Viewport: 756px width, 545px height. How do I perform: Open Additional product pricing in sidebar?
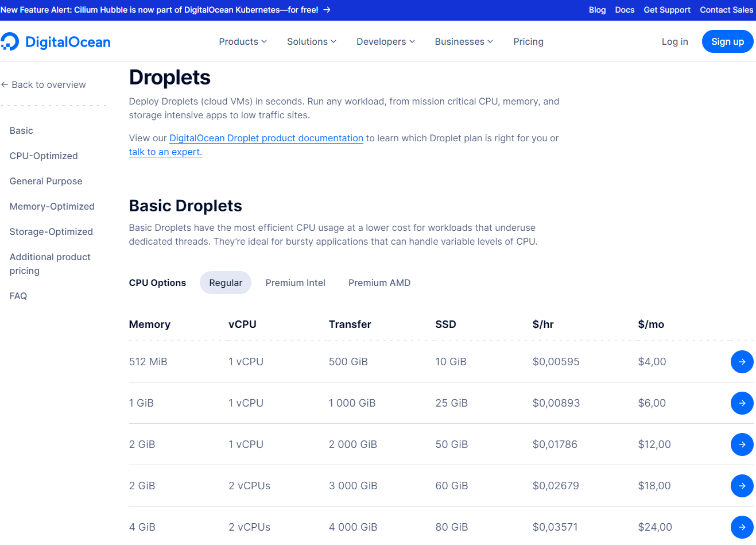coord(50,264)
